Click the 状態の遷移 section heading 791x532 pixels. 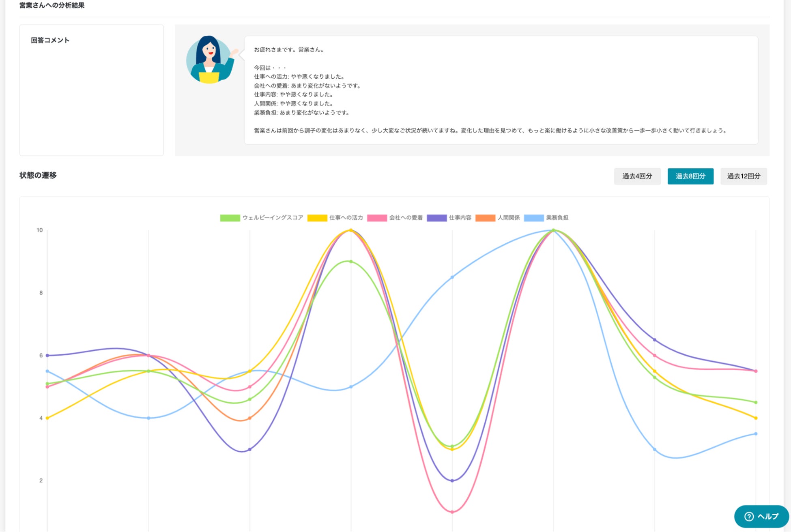pyautogui.click(x=38, y=175)
